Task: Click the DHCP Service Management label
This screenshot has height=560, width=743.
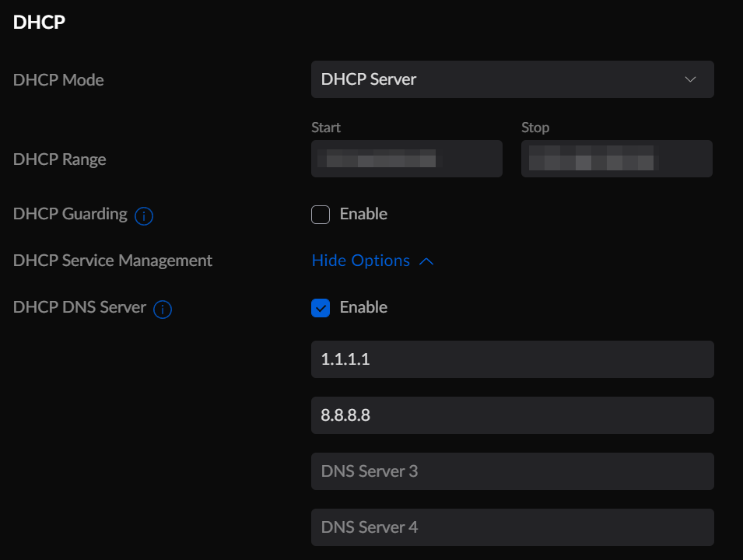Action: 113,261
